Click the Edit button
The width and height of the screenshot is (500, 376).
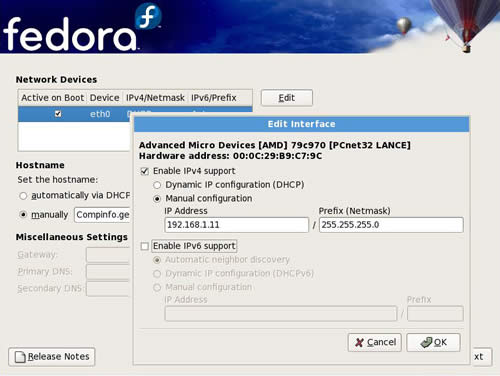pos(287,98)
